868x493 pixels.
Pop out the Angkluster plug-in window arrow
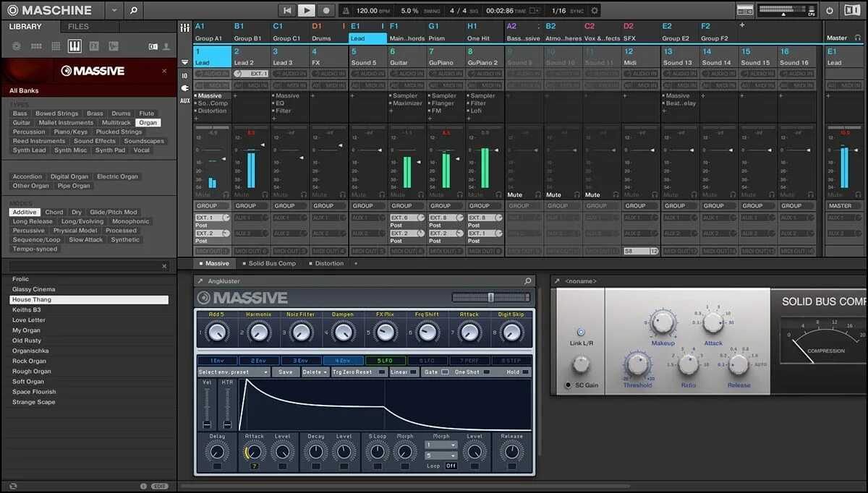coord(200,280)
